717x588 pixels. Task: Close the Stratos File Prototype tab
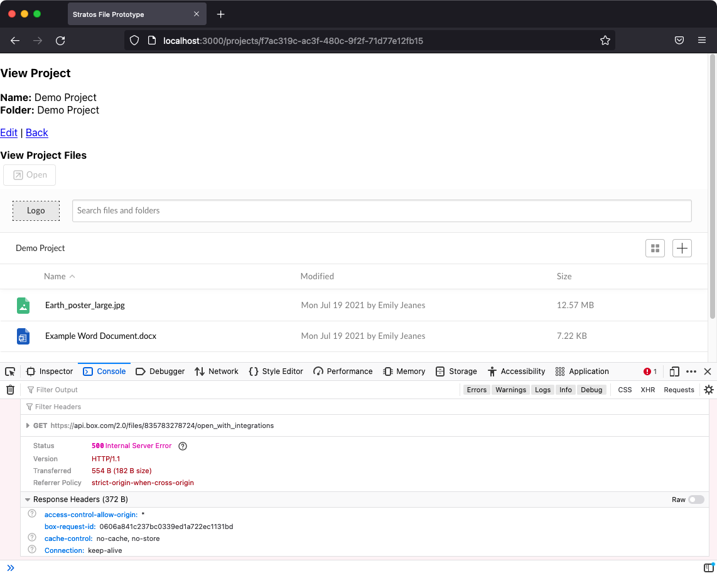(196, 14)
